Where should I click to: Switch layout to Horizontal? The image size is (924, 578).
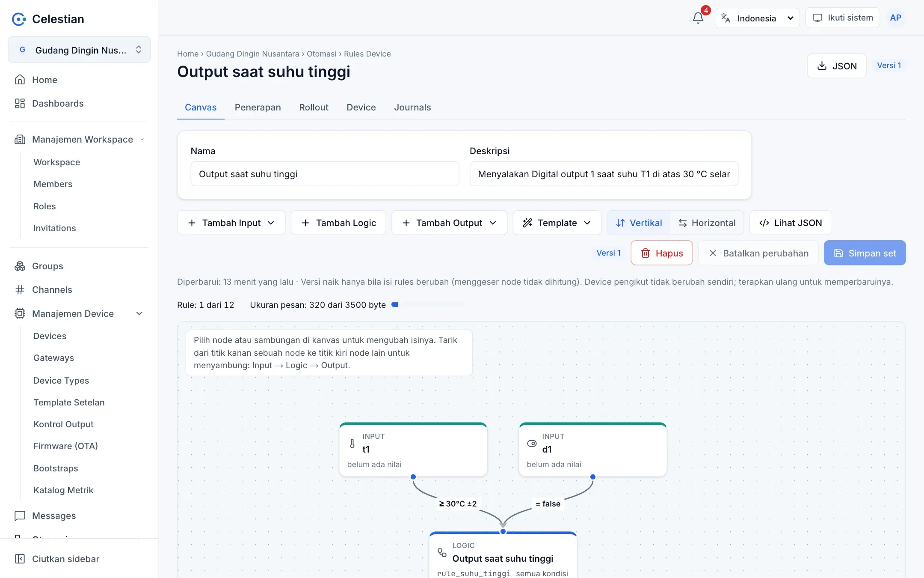(707, 223)
